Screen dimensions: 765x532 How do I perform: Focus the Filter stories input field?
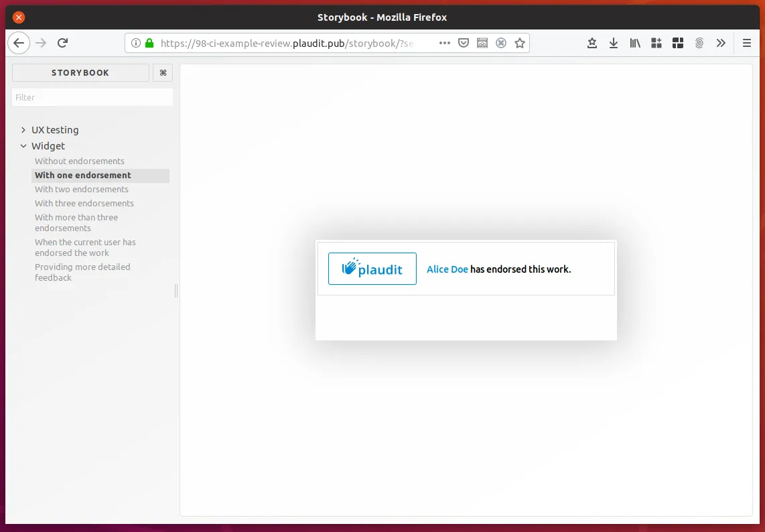coord(92,97)
